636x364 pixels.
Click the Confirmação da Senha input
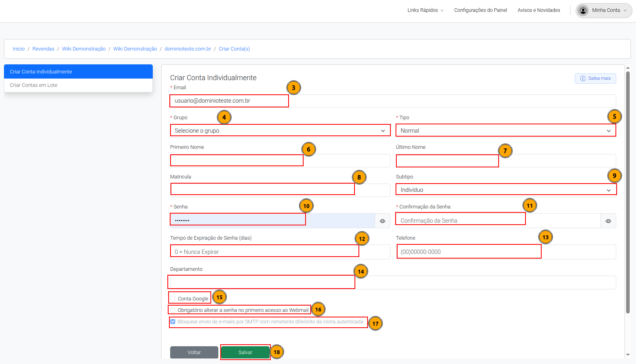coord(498,221)
